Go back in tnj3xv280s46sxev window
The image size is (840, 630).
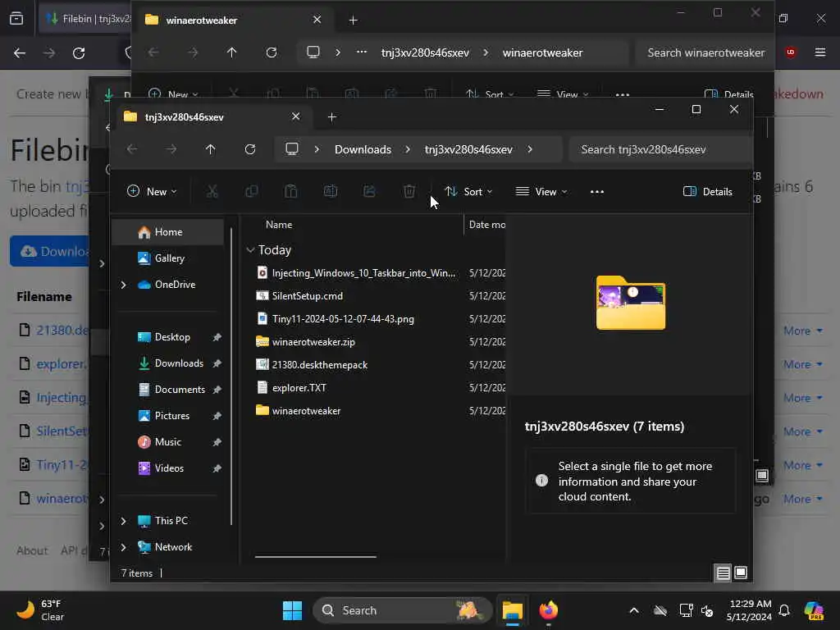tap(132, 149)
